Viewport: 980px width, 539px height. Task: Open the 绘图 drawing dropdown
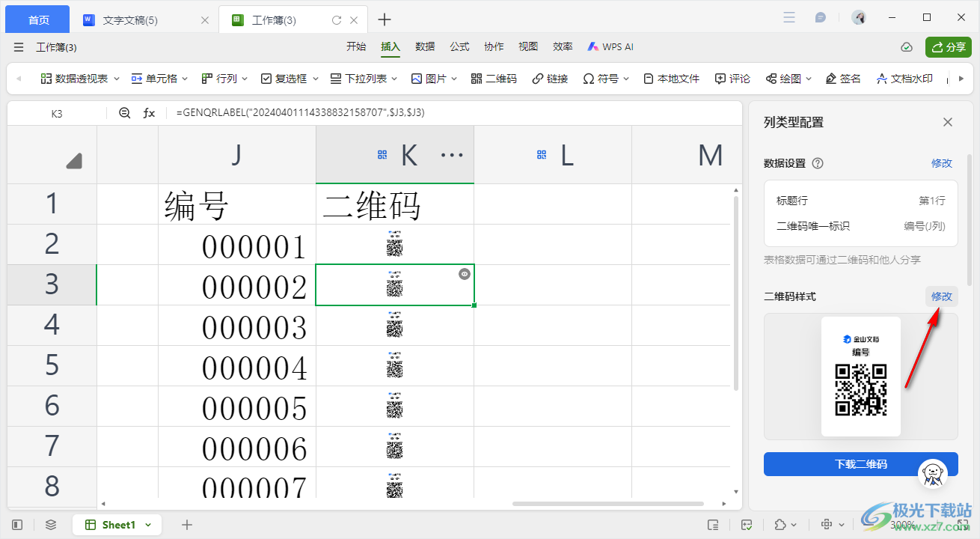click(790, 79)
